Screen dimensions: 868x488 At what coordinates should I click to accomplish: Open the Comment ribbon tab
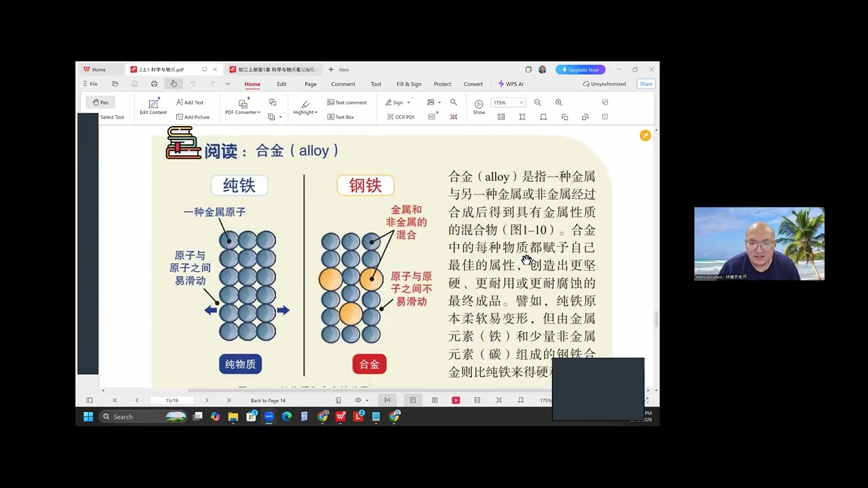pos(343,84)
